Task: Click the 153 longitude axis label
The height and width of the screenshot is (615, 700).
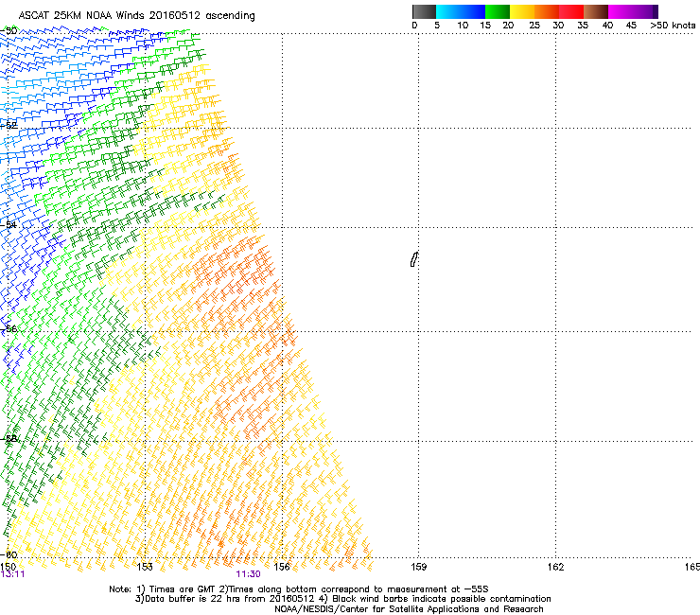Action: pyautogui.click(x=145, y=567)
